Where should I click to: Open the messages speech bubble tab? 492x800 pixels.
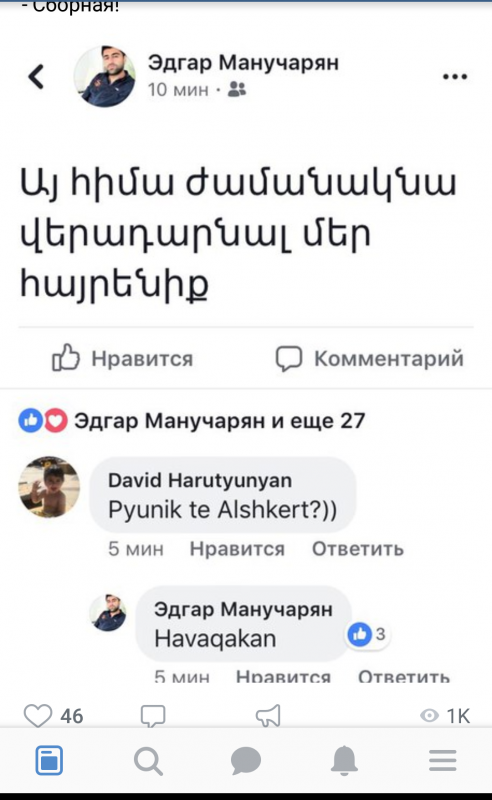pyautogui.click(x=246, y=761)
